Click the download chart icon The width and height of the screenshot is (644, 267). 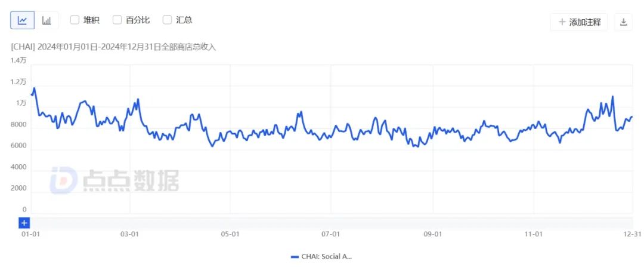click(x=623, y=22)
